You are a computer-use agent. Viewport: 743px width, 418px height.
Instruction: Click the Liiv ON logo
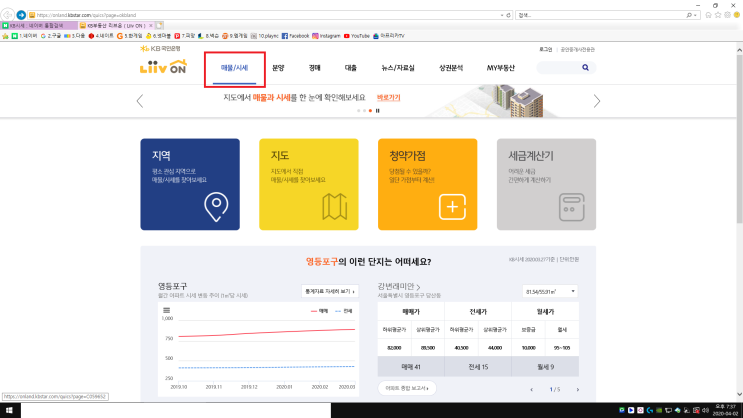163,67
